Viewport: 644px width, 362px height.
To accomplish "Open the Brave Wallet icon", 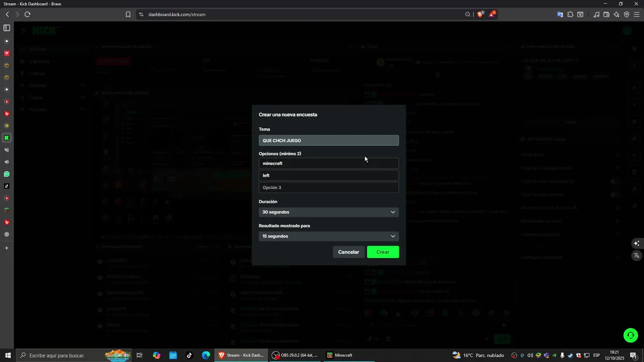I will click(606, 15).
